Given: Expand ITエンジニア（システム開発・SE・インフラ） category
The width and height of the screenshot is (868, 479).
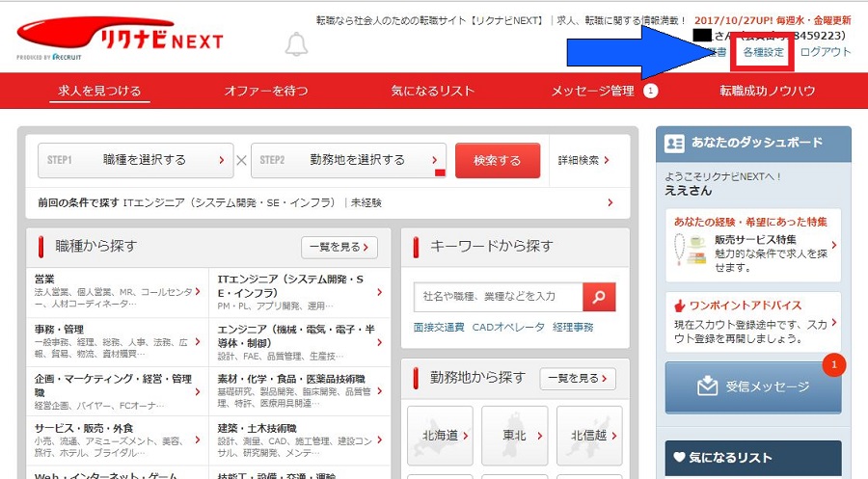Looking at the screenshot, I should pyautogui.click(x=300, y=293).
